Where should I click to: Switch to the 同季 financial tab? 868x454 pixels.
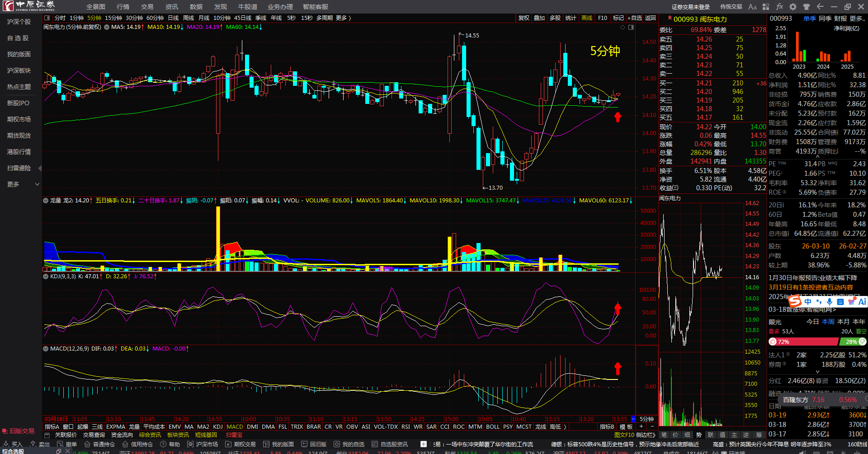pyautogui.click(x=825, y=19)
